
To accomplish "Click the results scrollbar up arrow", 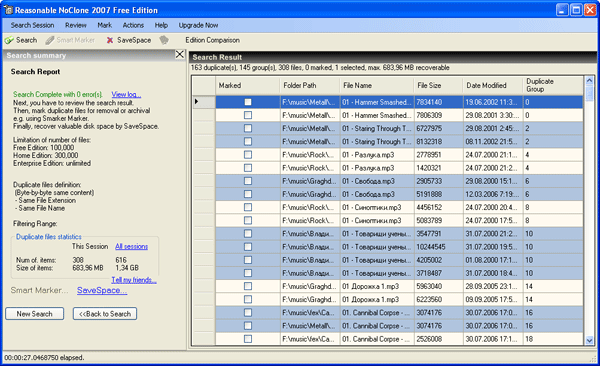I will (x=589, y=80).
